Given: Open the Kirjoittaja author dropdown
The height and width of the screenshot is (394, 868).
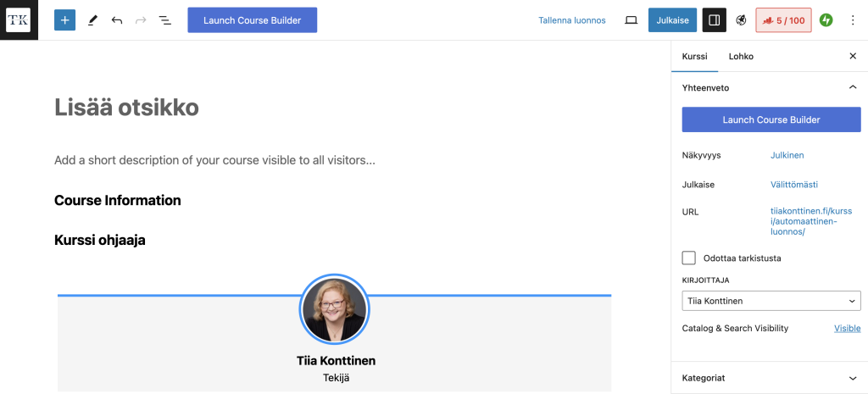Looking at the screenshot, I should pos(771,301).
